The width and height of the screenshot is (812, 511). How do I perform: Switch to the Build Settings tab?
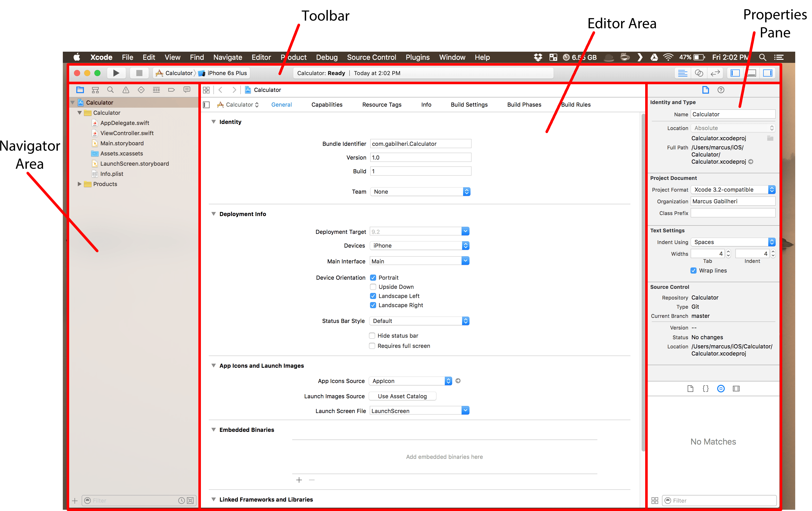pyautogui.click(x=469, y=105)
